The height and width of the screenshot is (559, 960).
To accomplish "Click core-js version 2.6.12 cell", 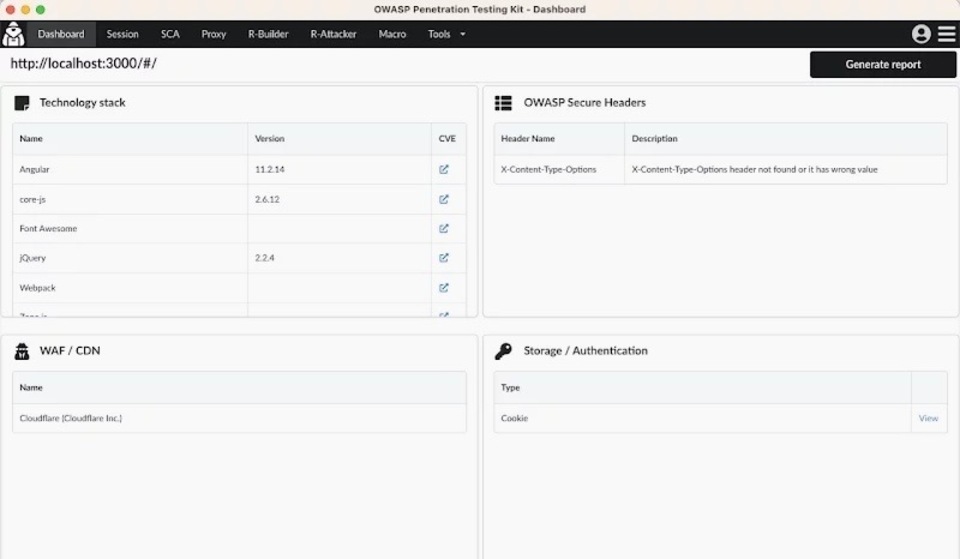I will coord(339,200).
